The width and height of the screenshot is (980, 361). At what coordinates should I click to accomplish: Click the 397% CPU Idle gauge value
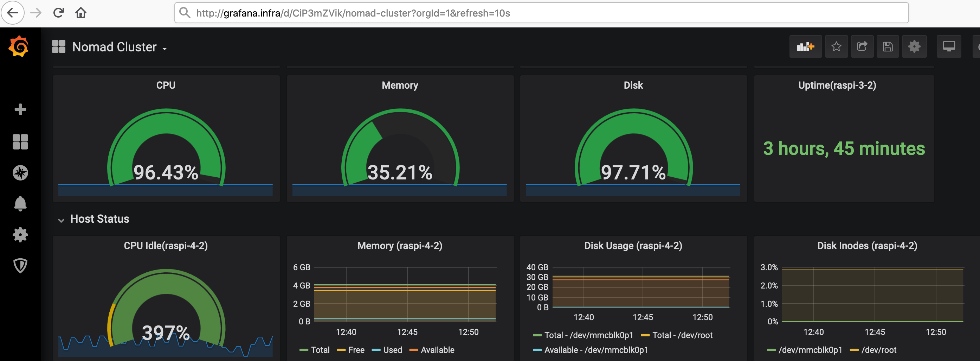pos(166,333)
